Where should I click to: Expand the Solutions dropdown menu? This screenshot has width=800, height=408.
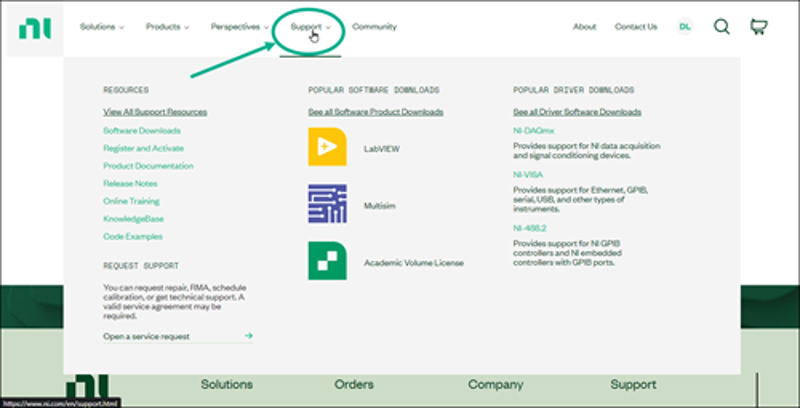tap(102, 27)
